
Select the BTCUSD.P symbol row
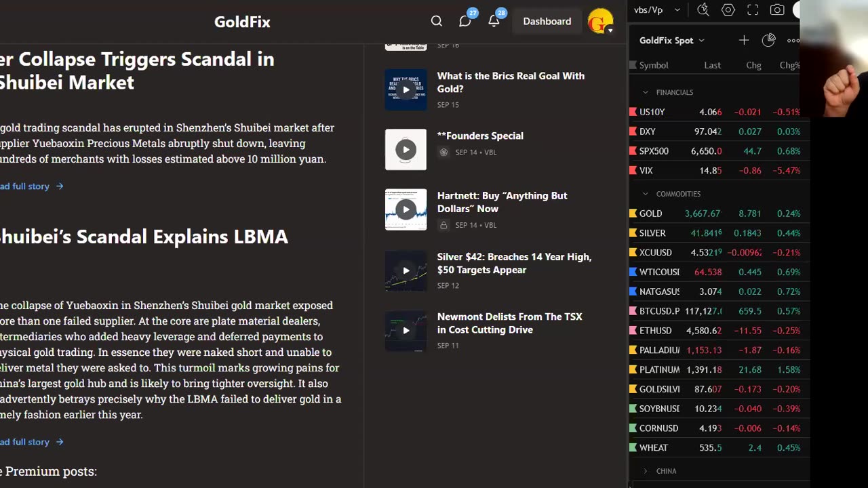(x=719, y=311)
